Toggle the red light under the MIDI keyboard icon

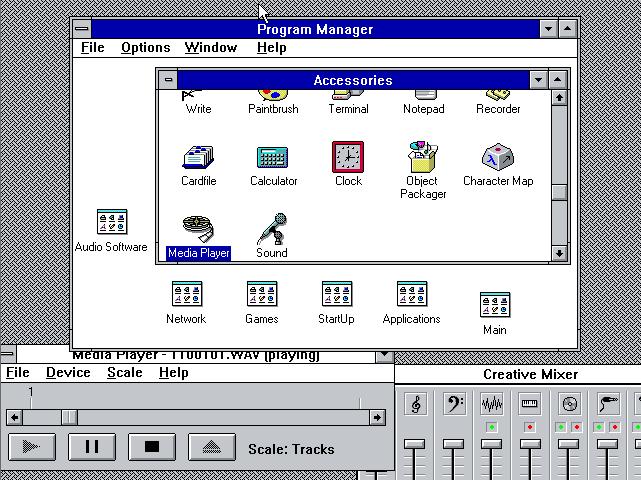tap(530, 427)
